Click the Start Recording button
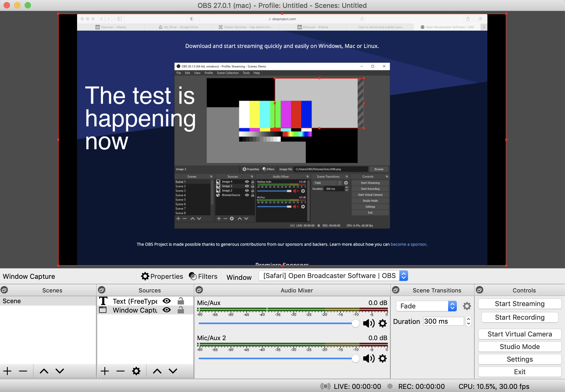 [x=520, y=317]
